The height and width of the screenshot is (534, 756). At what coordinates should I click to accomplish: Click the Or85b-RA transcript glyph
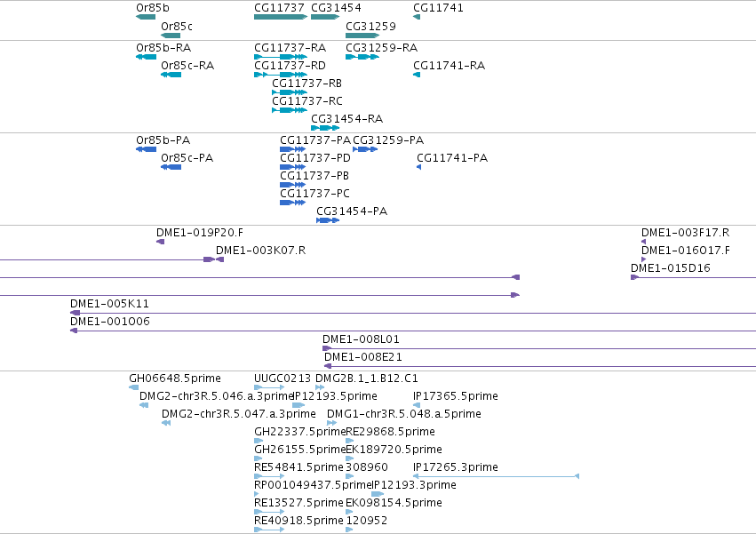point(146,57)
